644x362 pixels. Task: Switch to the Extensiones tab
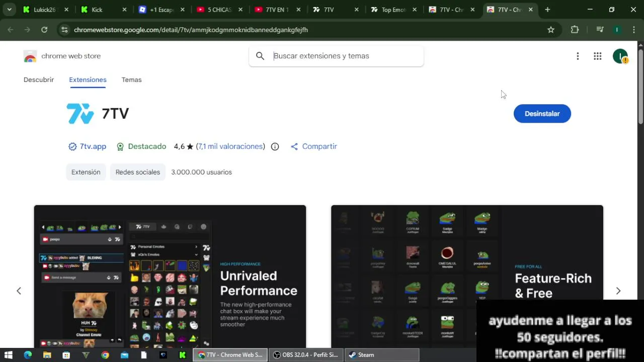click(88, 79)
